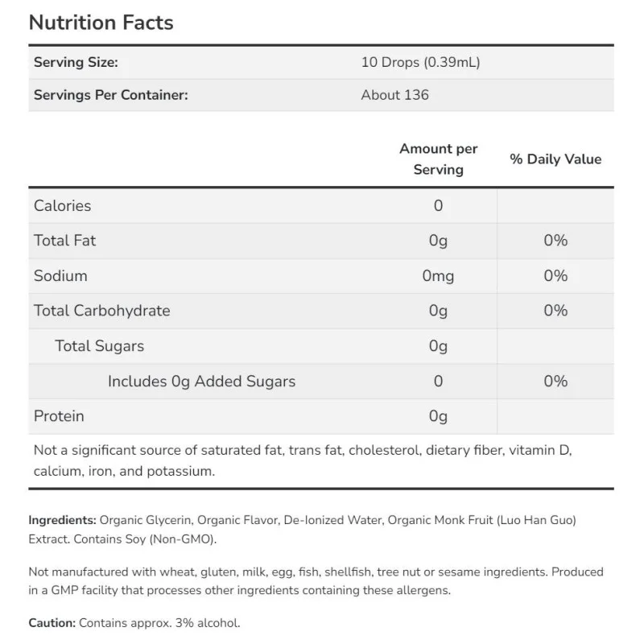Image resolution: width=644 pixels, height=644 pixels.
Task: Click the Serving Size label
Action: point(76,62)
